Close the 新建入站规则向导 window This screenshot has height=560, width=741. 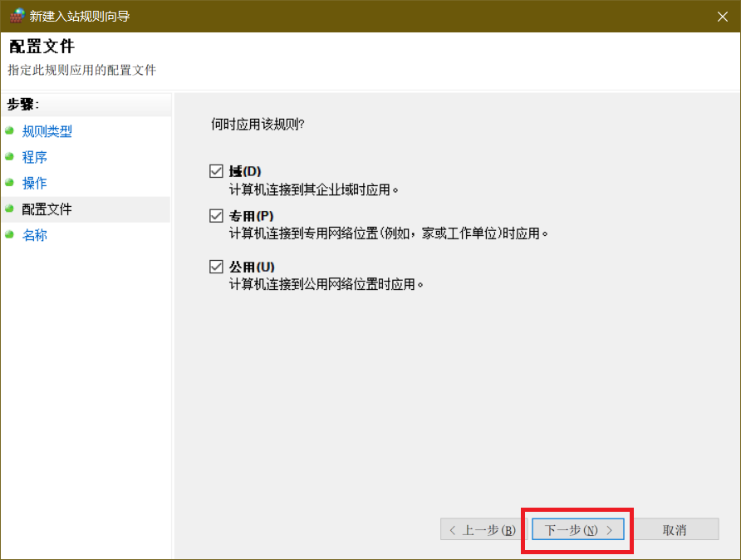click(x=720, y=16)
